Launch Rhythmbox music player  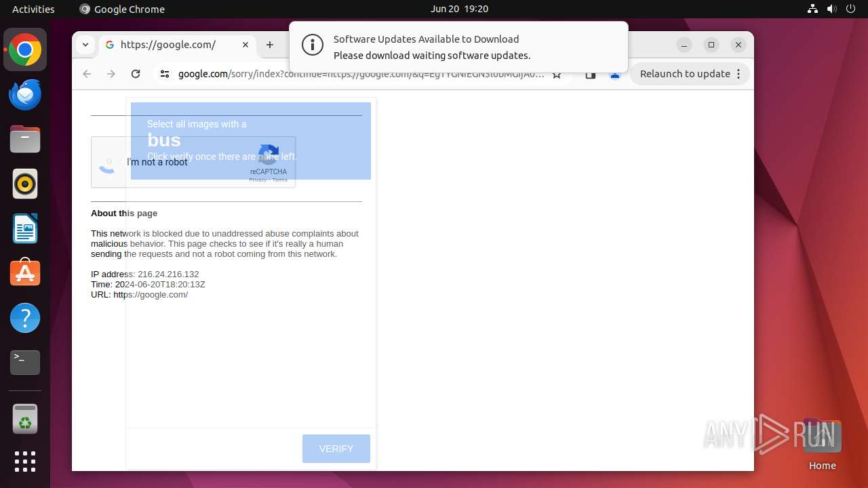click(25, 184)
